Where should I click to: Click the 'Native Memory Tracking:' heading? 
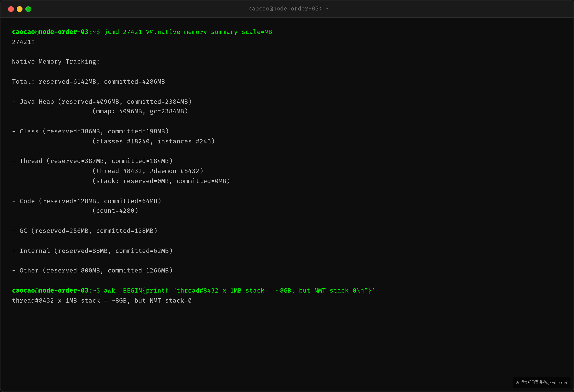click(x=56, y=61)
